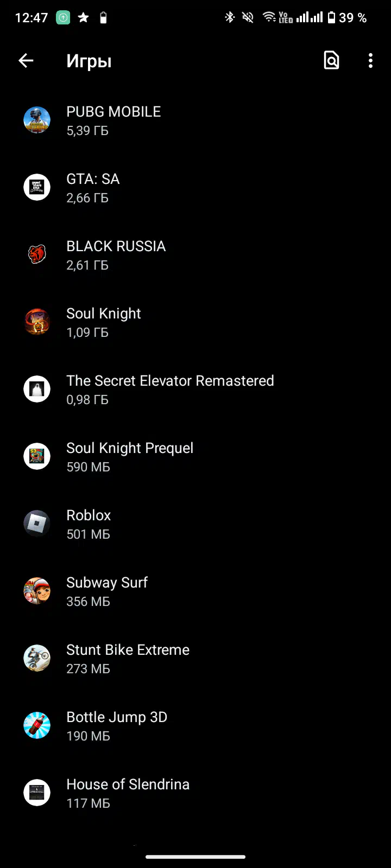391x868 pixels.
Task: Tap the Игры page title
Action: click(x=89, y=61)
